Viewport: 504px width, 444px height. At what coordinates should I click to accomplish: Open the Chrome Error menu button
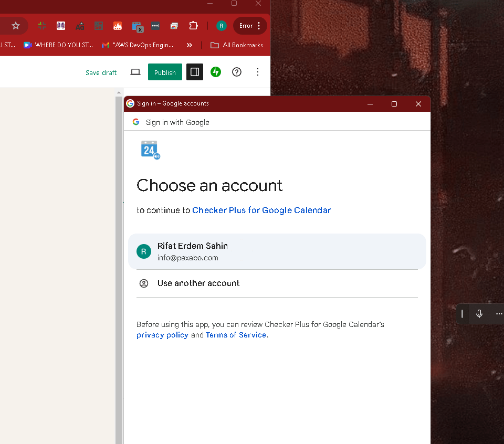(250, 26)
